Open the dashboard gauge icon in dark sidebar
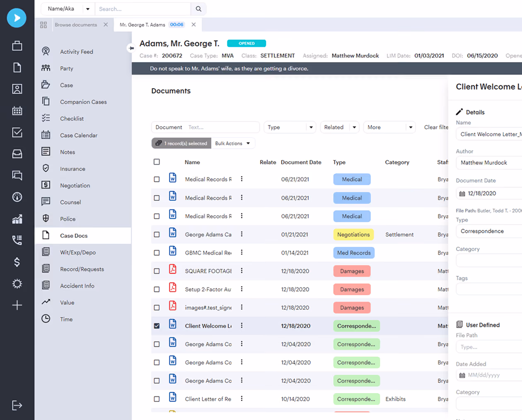522x420 pixels. pos(17,197)
